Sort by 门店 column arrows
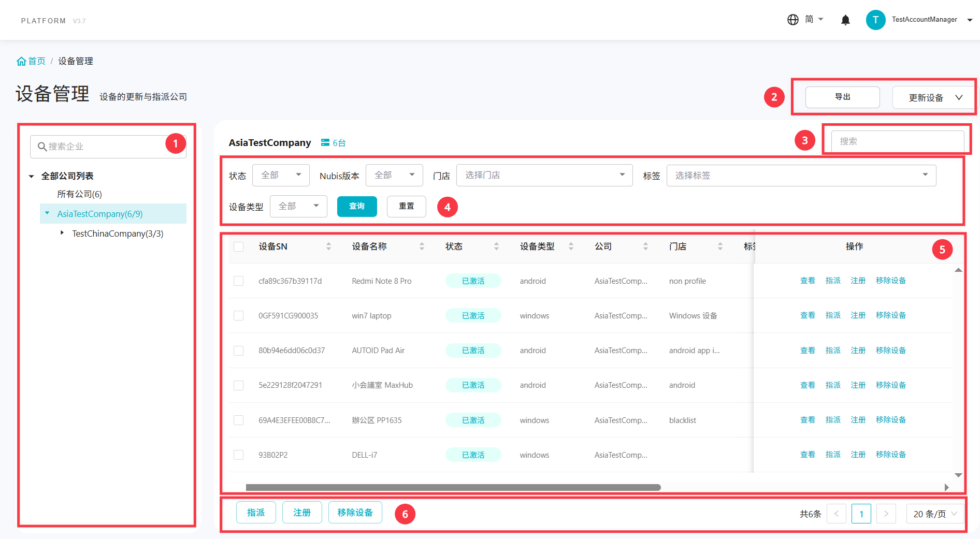Viewport: 980px width, 539px height. pyautogui.click(x=720, y=246)
